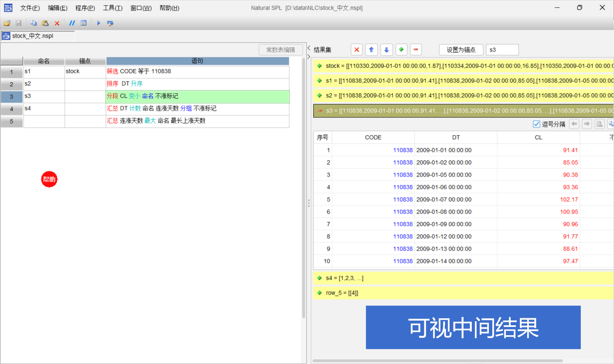614x364 pixels.
Task: Click the 序号 column header
Action: pyautogui.click(x=323, y=137)
